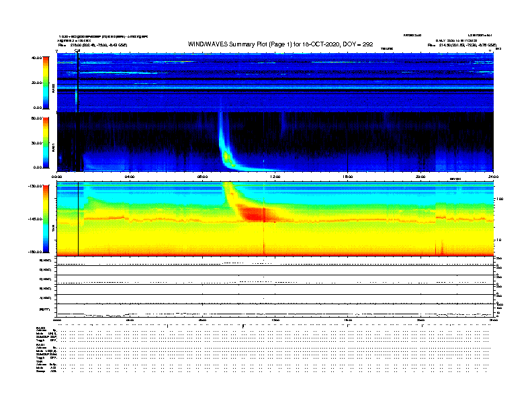532x411 pixels.
Task: Click the 10 label on the TNR right axis
Action: coord(498,240)
